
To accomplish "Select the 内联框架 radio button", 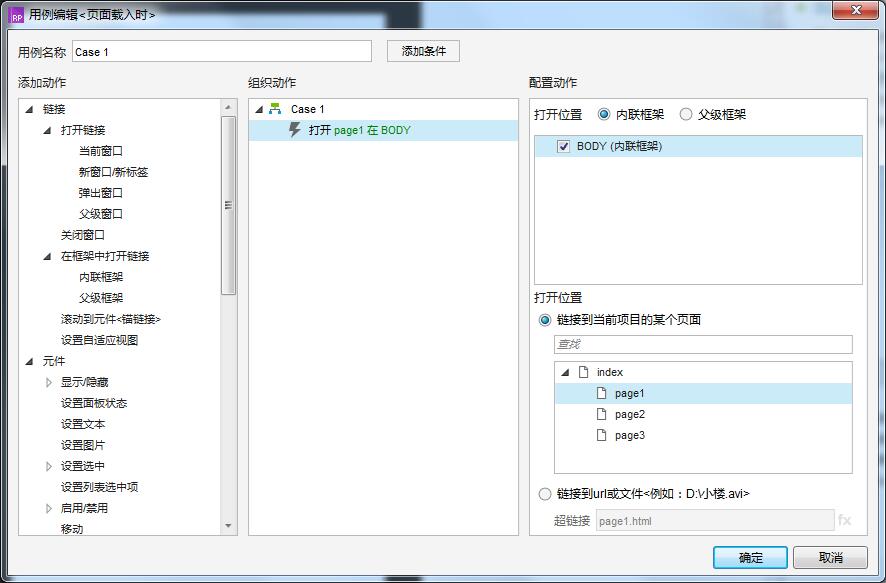I will pos(603,115).
